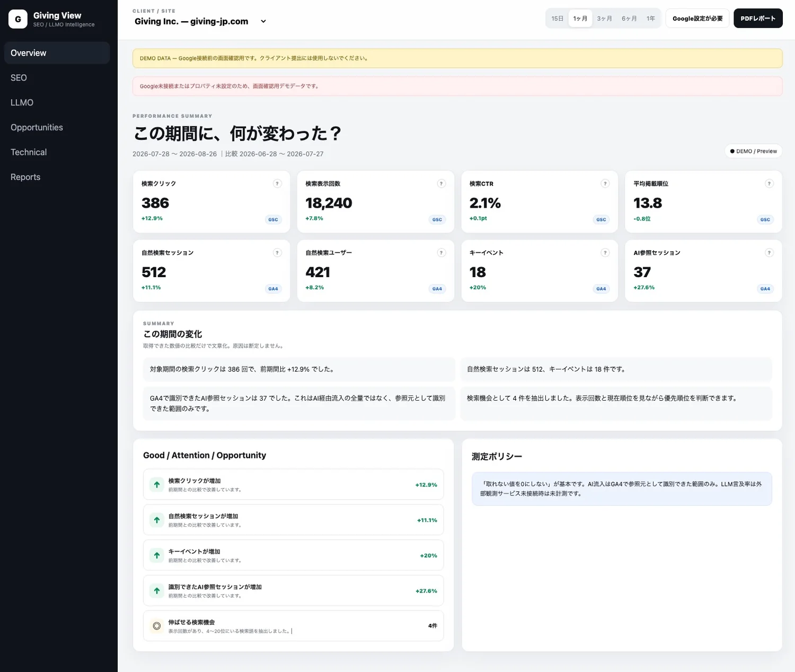Open Opportunities in the sidebar

pos(57,127)
